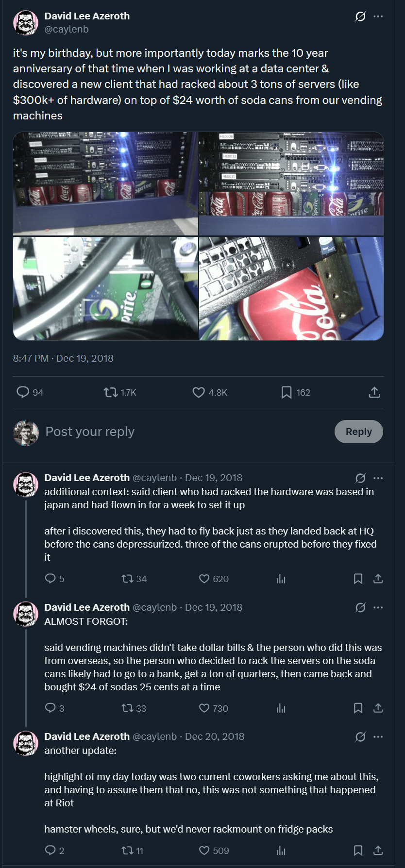Click the Grok icon on main tweet
Viewport: 405px width, 868px height.
[360, 17]
